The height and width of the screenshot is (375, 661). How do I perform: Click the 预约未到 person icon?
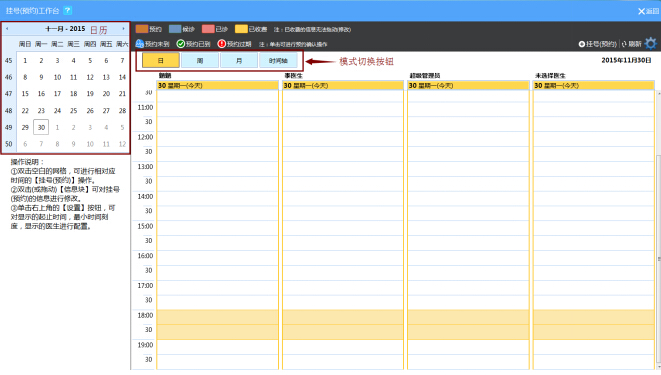click(140, 43)
